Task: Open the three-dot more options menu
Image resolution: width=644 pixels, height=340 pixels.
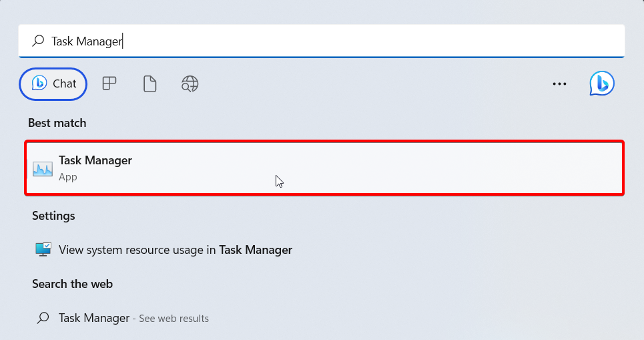Action: tap(559, 84)
